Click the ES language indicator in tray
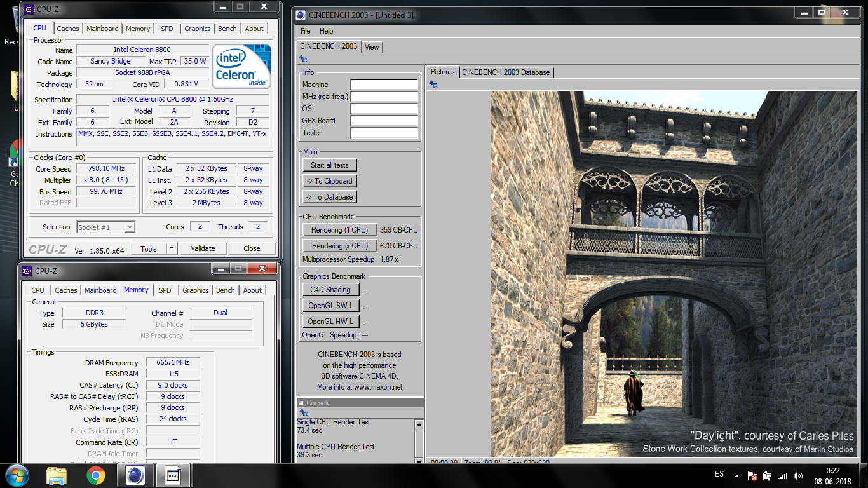This screenshot has width=868, height=488. (x=719, y=474)
